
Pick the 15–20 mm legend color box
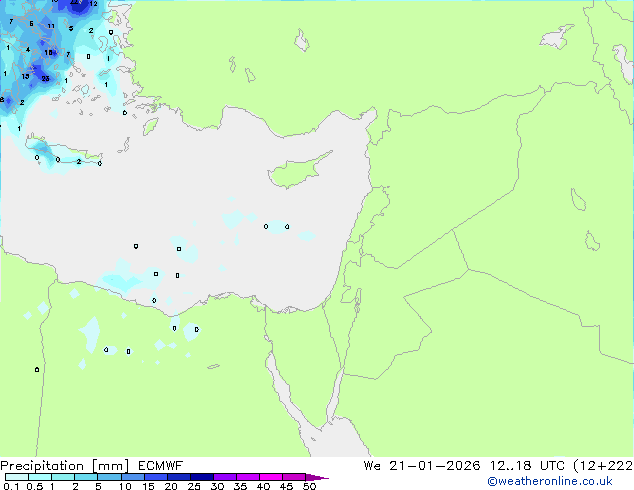pyautogui.click(x=155, y=477)
